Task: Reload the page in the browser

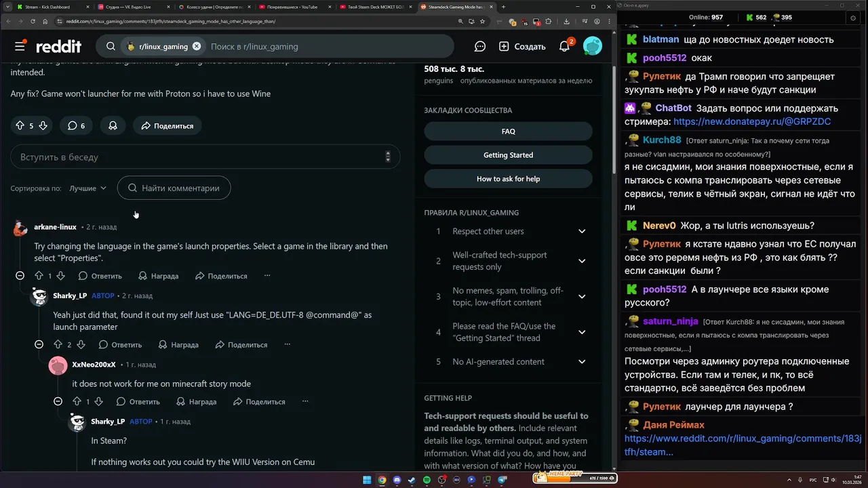Action: (32, 21)
